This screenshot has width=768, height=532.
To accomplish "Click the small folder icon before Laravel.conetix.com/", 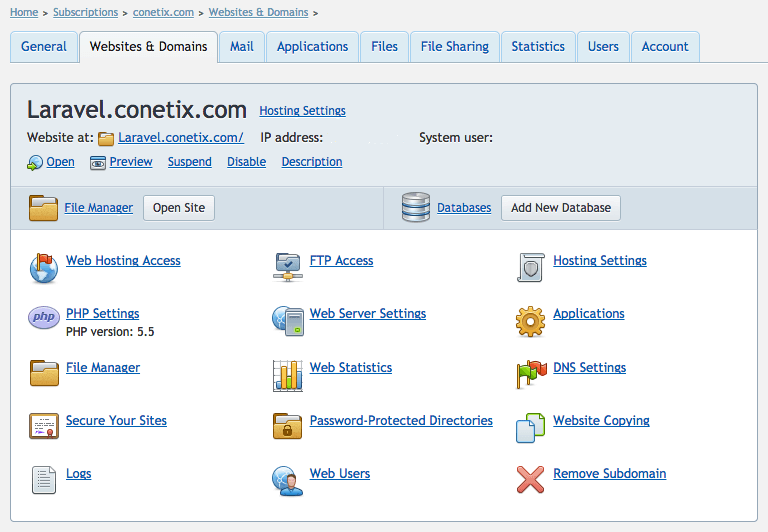I will pyautogui.click(x=106, y=139).
